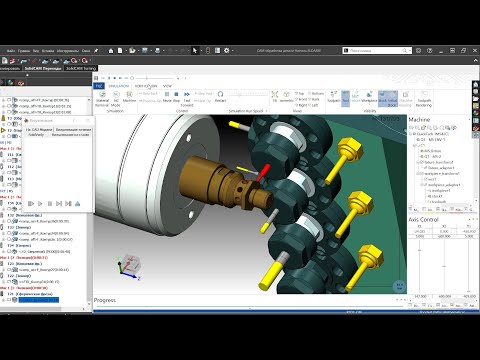Toggle Toolpath visibility
The width and height of the screenshot is (480, 360).
[x=334, y=97]
